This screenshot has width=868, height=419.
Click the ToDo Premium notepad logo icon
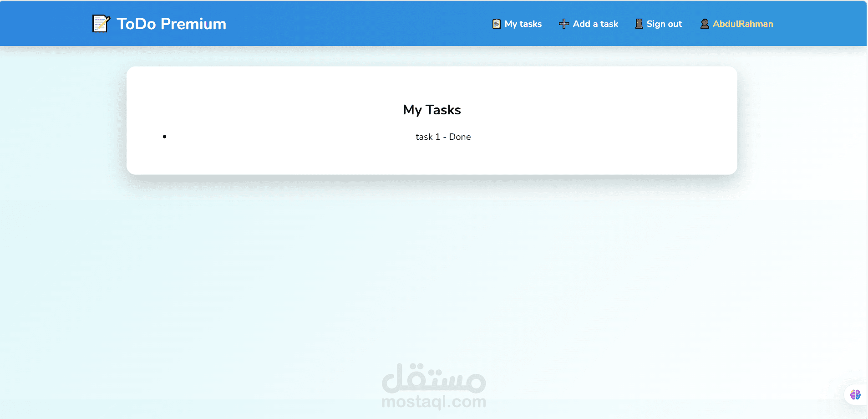click(101, 23)
